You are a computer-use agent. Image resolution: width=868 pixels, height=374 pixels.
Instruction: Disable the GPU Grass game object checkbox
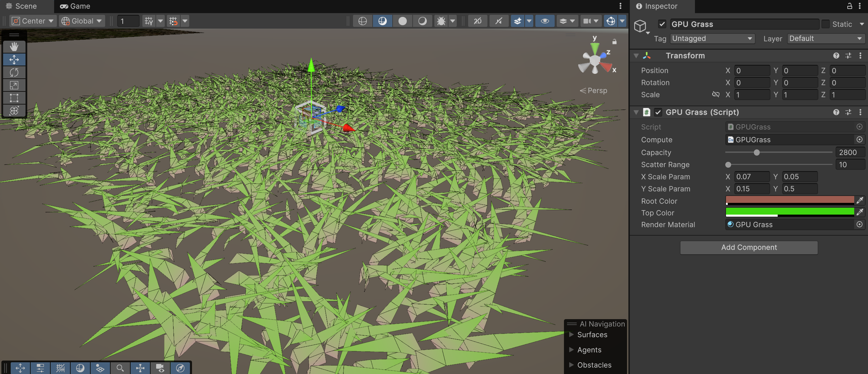pos(662,24)
